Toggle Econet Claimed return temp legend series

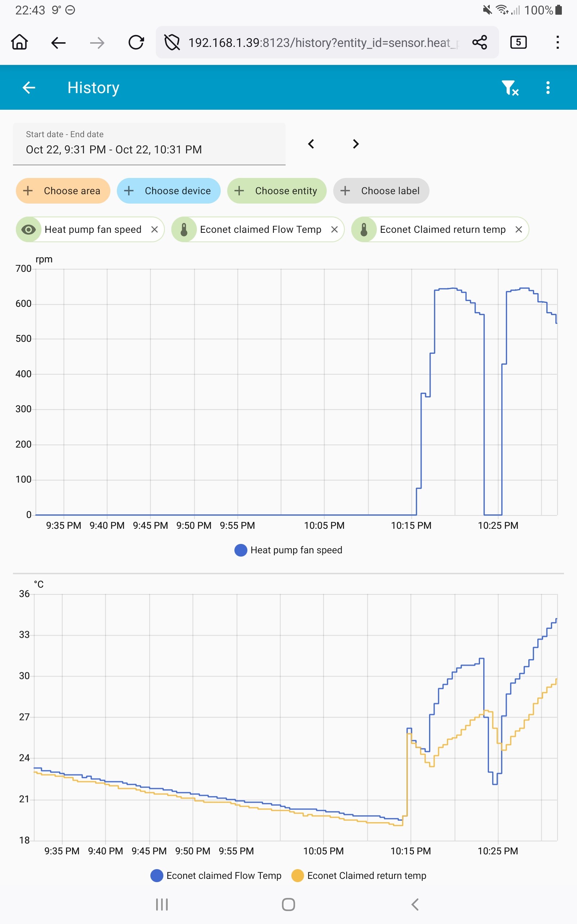pos(359,876)
